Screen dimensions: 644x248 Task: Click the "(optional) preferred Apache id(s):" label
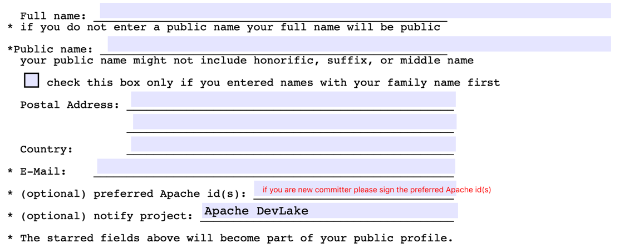point(134,194)
